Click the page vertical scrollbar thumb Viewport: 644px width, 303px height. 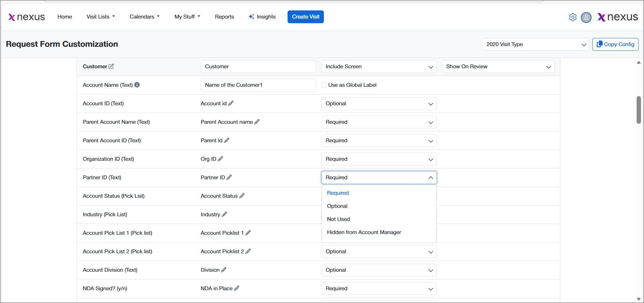(x=639, y=110)
